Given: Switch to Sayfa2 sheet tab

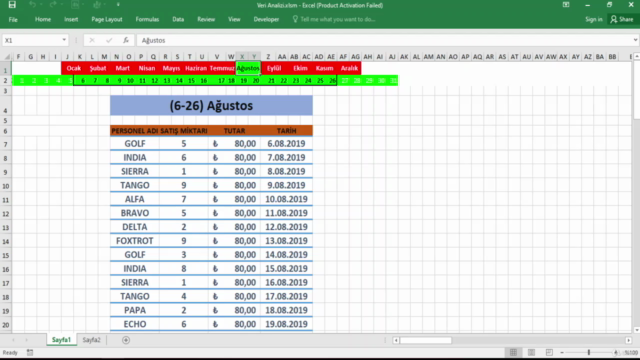Looking at the screenshot, I should [91, 340].
